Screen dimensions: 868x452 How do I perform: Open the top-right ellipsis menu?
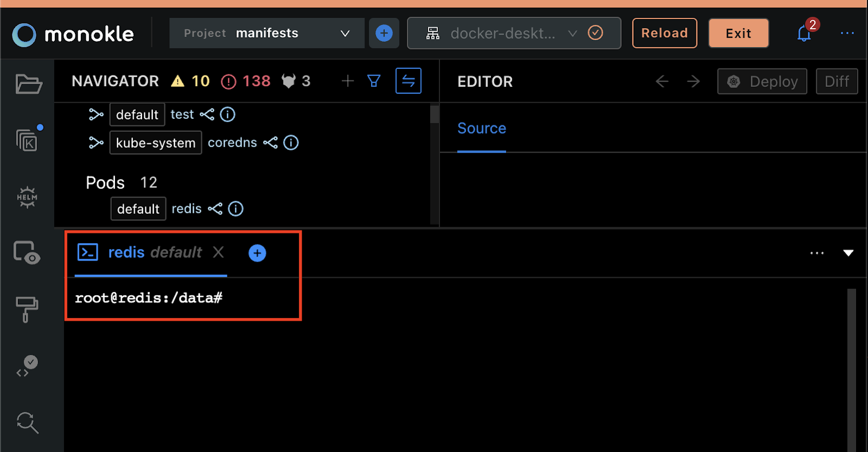point(847,33)
